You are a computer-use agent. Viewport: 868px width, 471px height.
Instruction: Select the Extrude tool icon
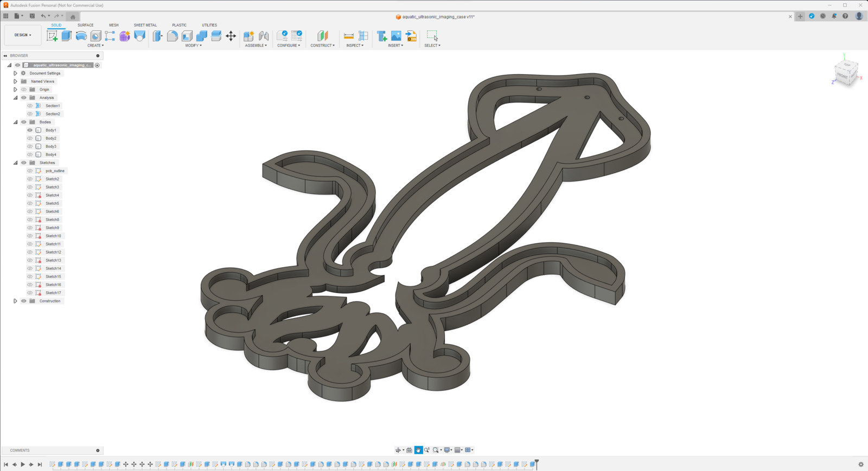(67, 36)
